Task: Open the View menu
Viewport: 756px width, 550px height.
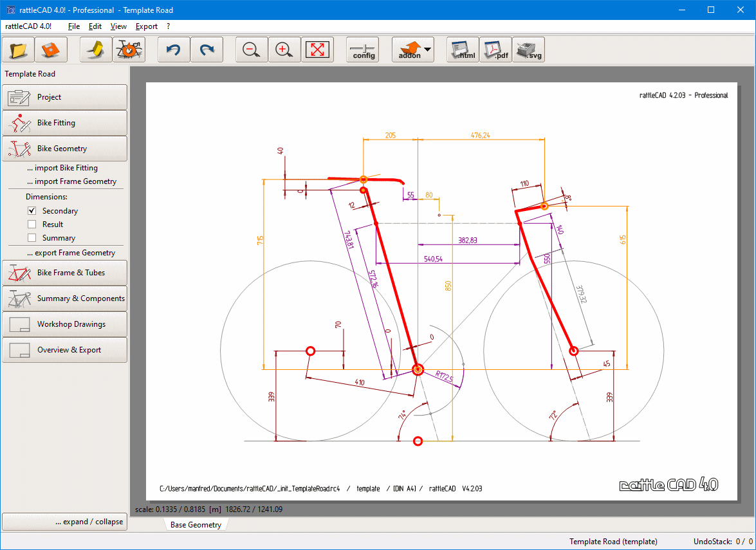Action: 118,26
